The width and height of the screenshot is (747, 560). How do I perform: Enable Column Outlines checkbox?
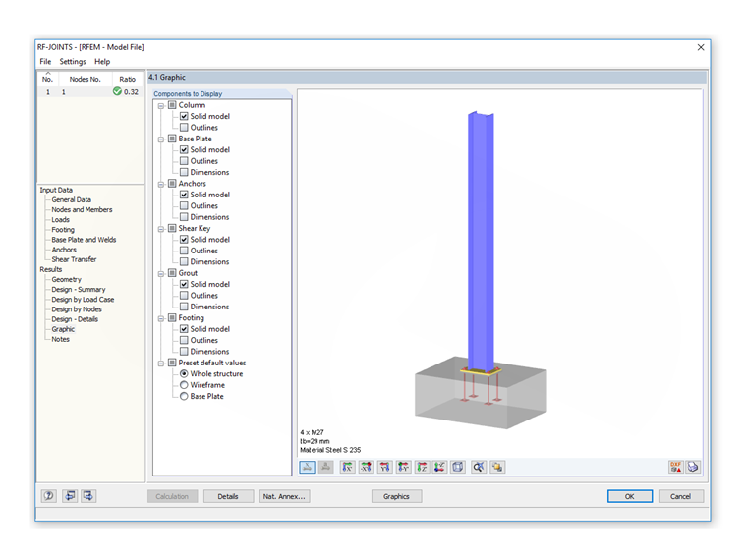click(x=184, y=127)
